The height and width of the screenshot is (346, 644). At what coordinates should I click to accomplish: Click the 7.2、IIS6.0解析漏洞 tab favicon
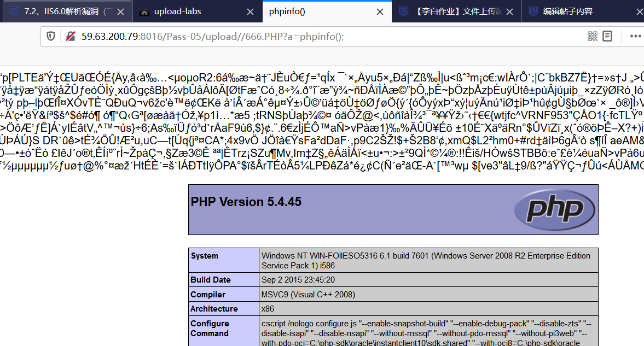tap(15, 11)
